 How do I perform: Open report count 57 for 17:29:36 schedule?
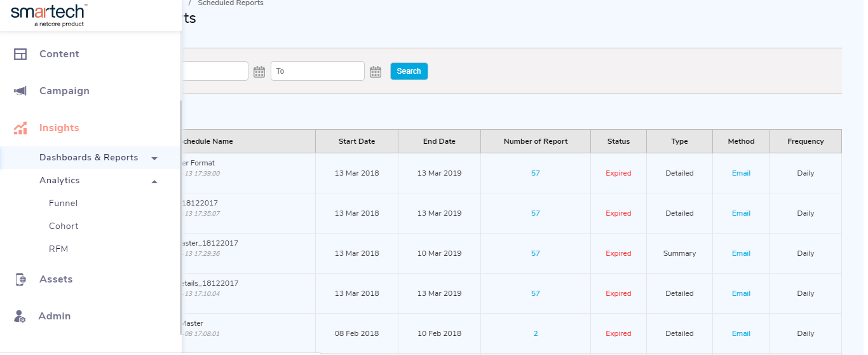coord(536,253)
